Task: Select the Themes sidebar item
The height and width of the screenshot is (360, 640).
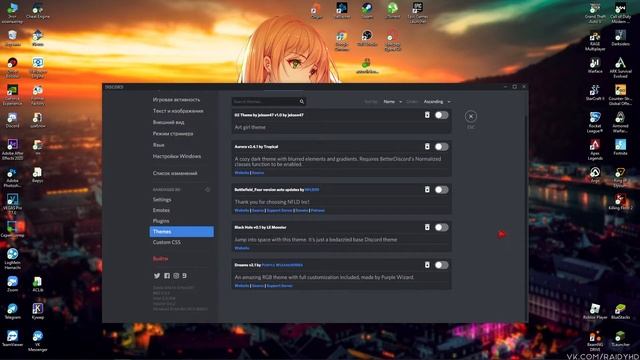Action: [x=181, y=231]
